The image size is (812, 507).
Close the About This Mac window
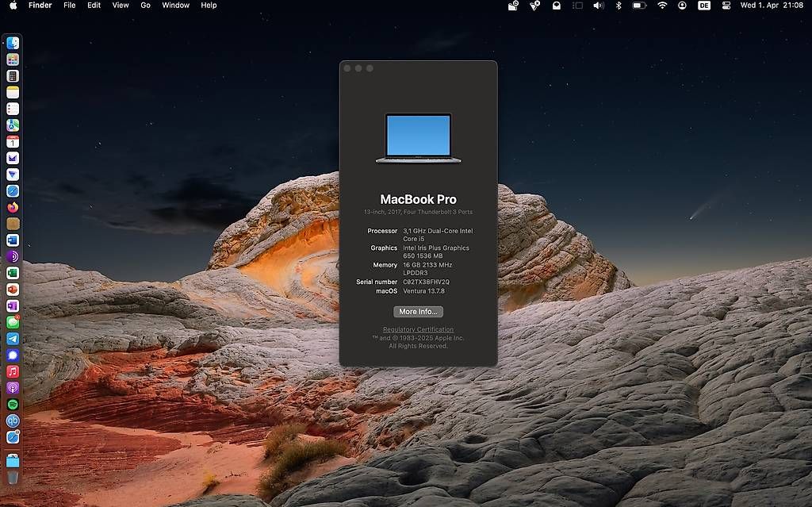(x=347, y=68)
